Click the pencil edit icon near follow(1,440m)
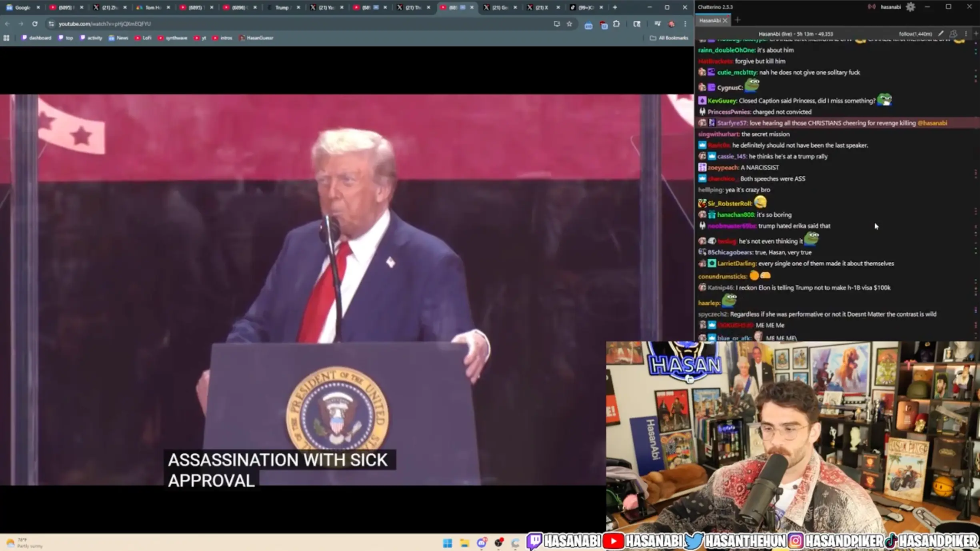The image size is (980, 551). 941,34
